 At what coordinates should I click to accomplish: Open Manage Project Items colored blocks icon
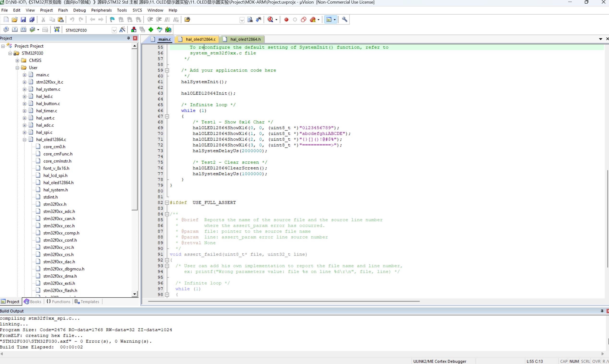click(x=134, y=30)
